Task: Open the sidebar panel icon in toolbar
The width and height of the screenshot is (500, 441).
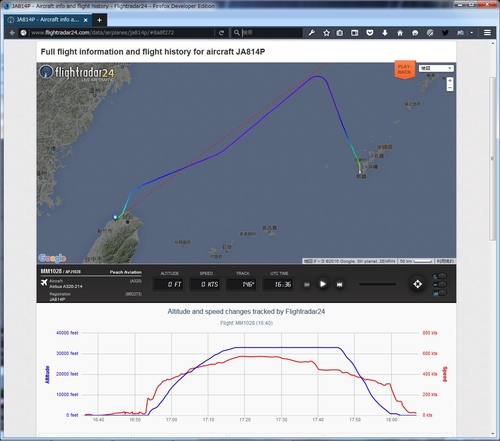Action: (x=354, y=33)
